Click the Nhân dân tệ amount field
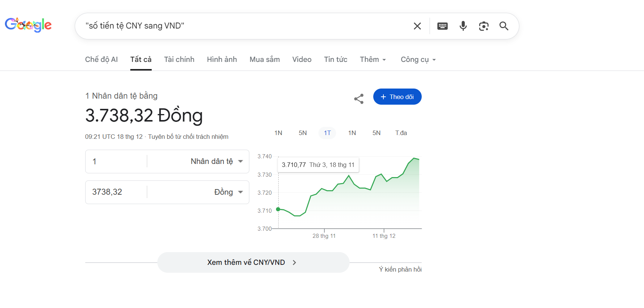The width and height of the screenshot is (644, 308). pos(116,161)
